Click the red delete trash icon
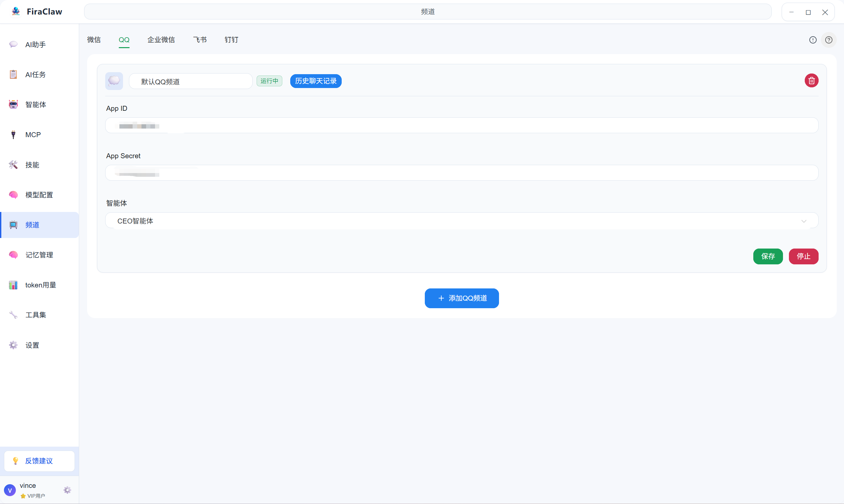Screen dimensions: 844x504 (x=811, y=80)
